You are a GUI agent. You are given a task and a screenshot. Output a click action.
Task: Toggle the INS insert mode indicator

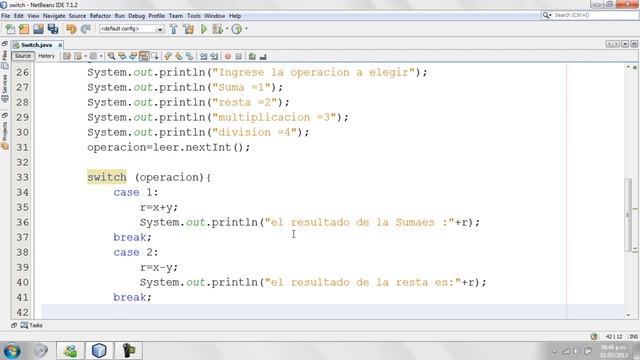[633, 336]
